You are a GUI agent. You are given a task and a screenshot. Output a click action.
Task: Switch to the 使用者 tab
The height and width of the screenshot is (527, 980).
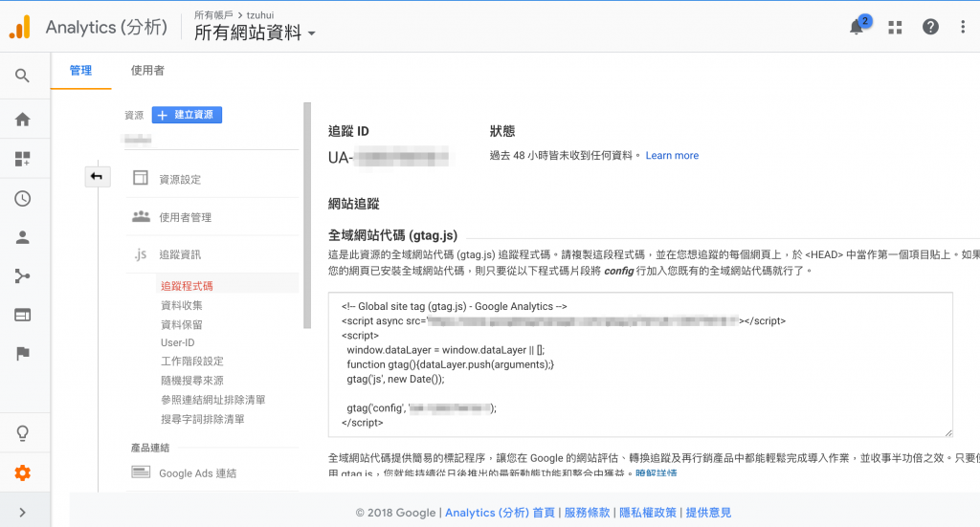click(x=147, y=71)
